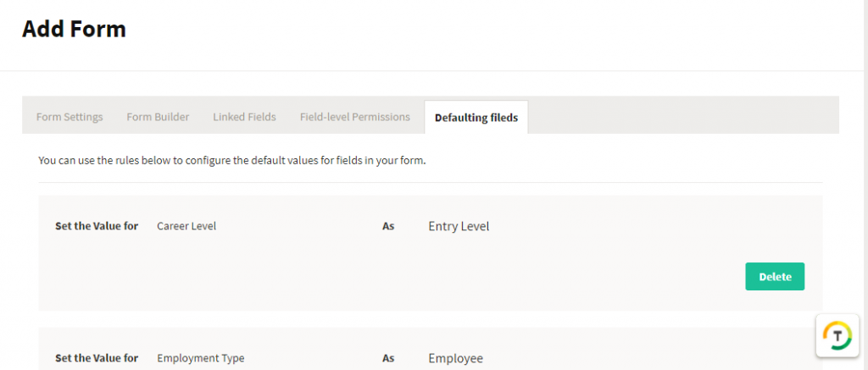Change the Entry Level default value
This screenshot has height=370, width=868.
pyautogui.click(x=459, y=226)
